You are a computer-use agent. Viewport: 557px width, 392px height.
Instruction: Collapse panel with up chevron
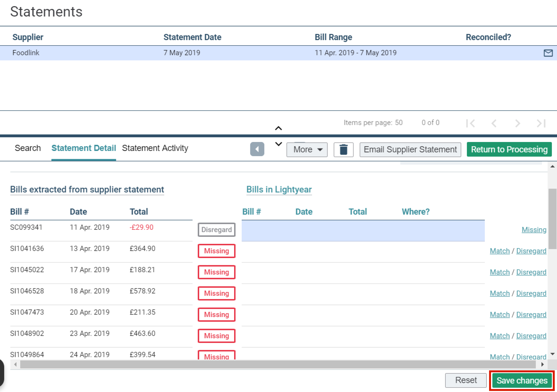(278, 128)
